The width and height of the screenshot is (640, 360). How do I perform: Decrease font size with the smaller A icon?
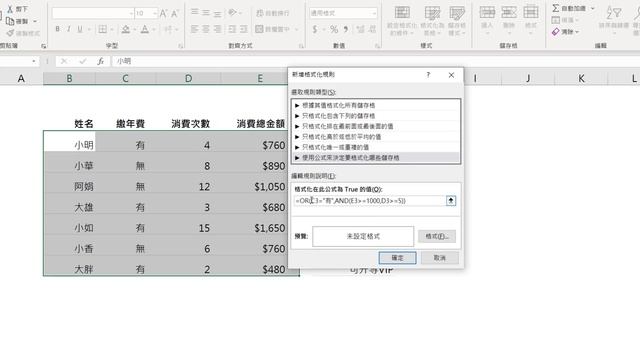pyautogui.click(x=175, y=13)
